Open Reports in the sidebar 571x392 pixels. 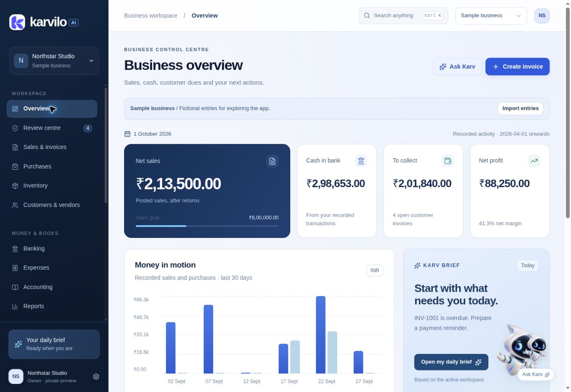click(52, 306)
